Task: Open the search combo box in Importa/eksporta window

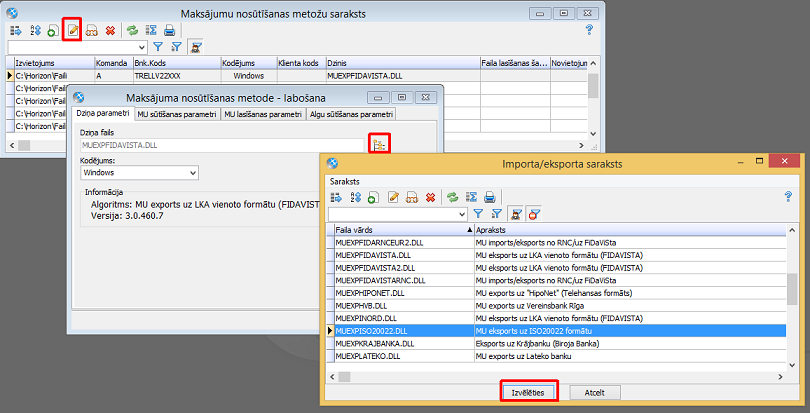Action: point(462,214)
